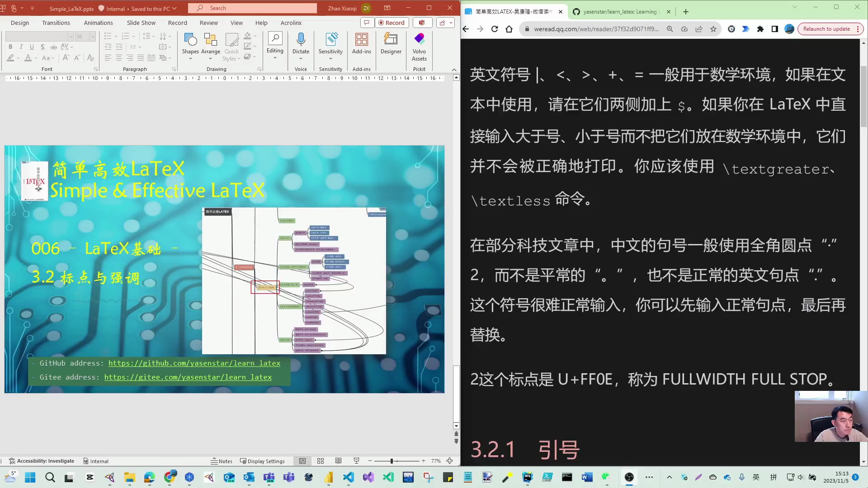
Task: Open the Transitions ribbon tab
Action: pyautogui.click(x=56, y=23)
